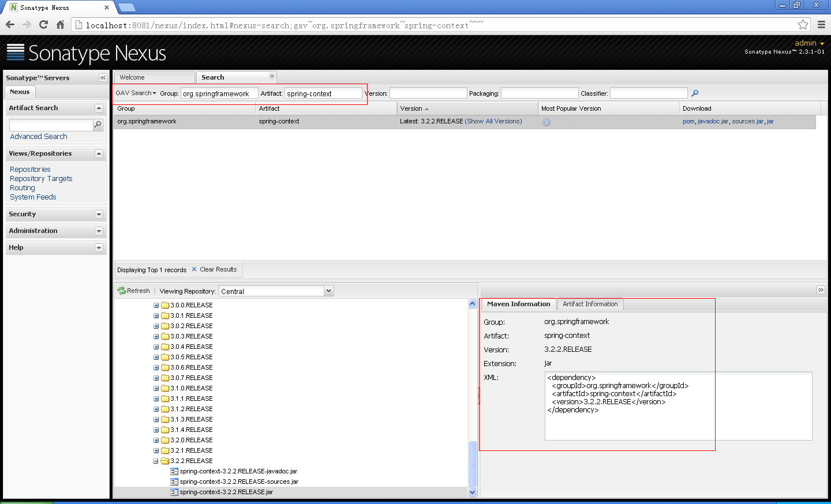
Task: Sort by the Version column header
Action: 467,108
